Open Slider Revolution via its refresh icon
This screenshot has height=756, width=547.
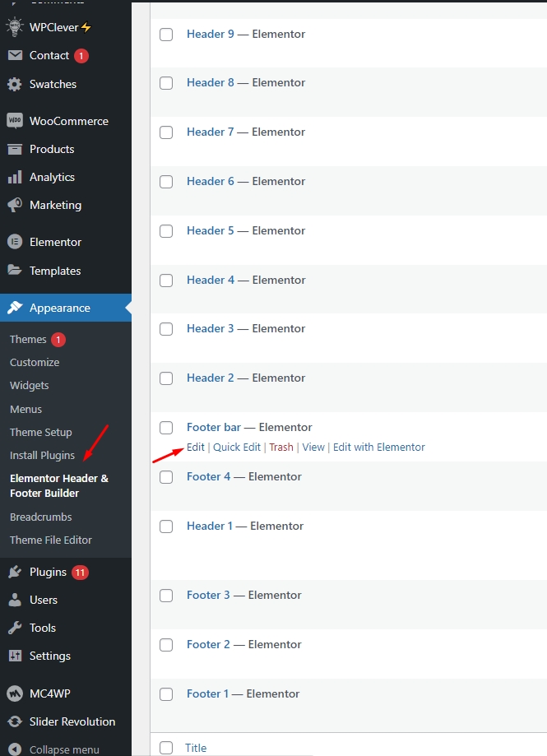click(x=14, y=721)
